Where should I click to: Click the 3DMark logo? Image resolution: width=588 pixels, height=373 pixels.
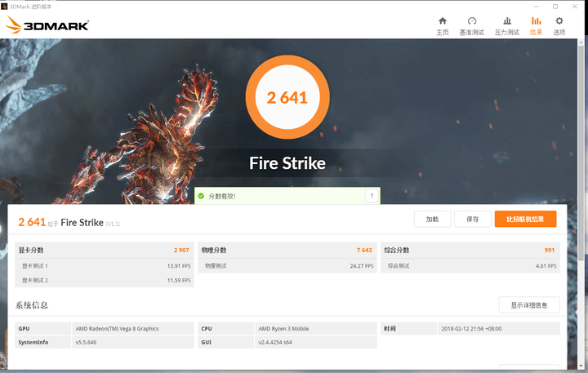[x=47, y=25]
